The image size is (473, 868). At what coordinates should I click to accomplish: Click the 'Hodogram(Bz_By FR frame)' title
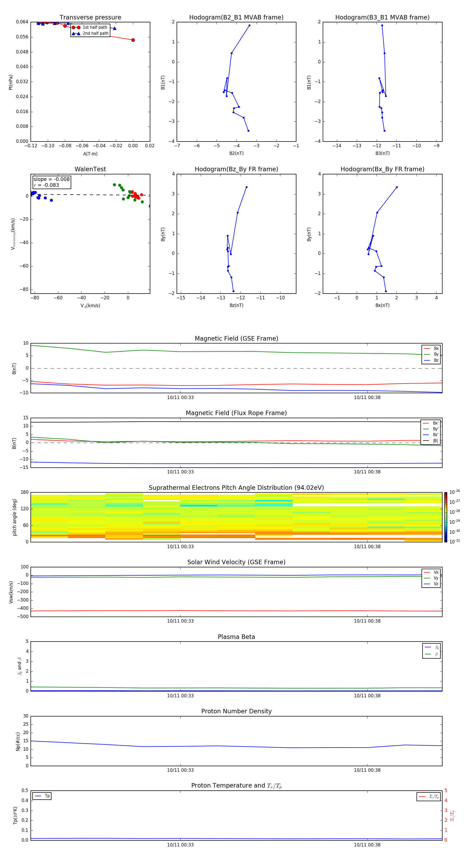point(236,169)
